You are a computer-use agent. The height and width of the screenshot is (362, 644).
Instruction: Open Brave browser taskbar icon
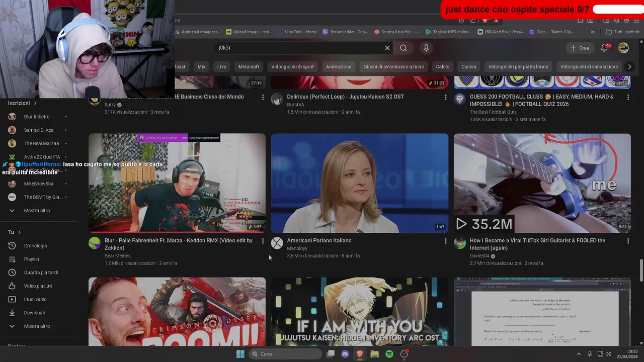click(360, 354)
